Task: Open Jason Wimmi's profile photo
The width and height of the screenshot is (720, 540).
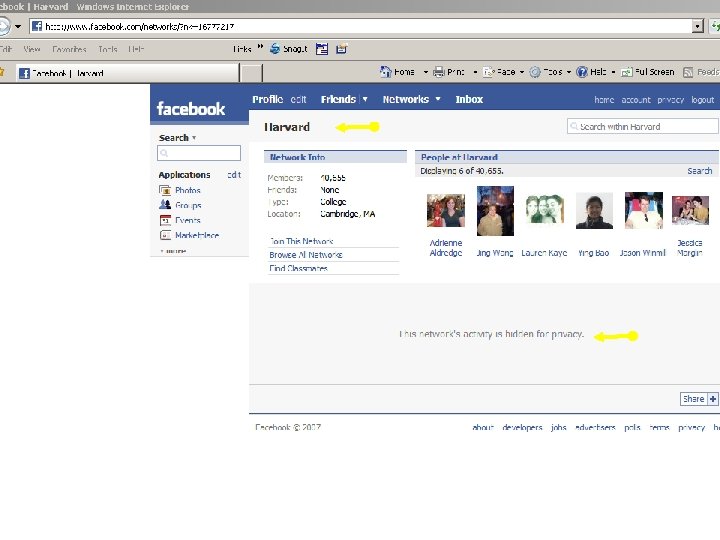Action: (643, 210)
